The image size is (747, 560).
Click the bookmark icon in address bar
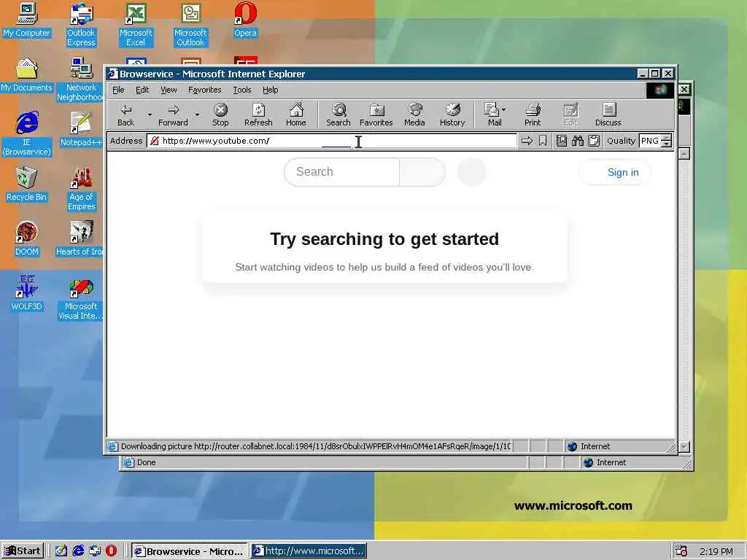543,141
